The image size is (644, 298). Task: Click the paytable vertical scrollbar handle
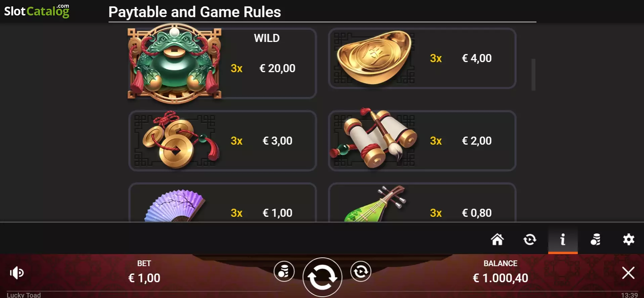[x=533, y=74]
